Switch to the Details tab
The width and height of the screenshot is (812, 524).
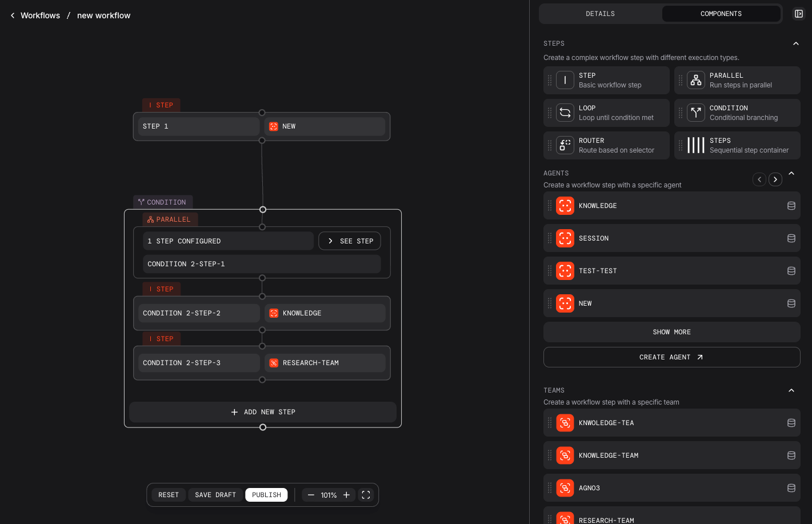coord(601,14)
